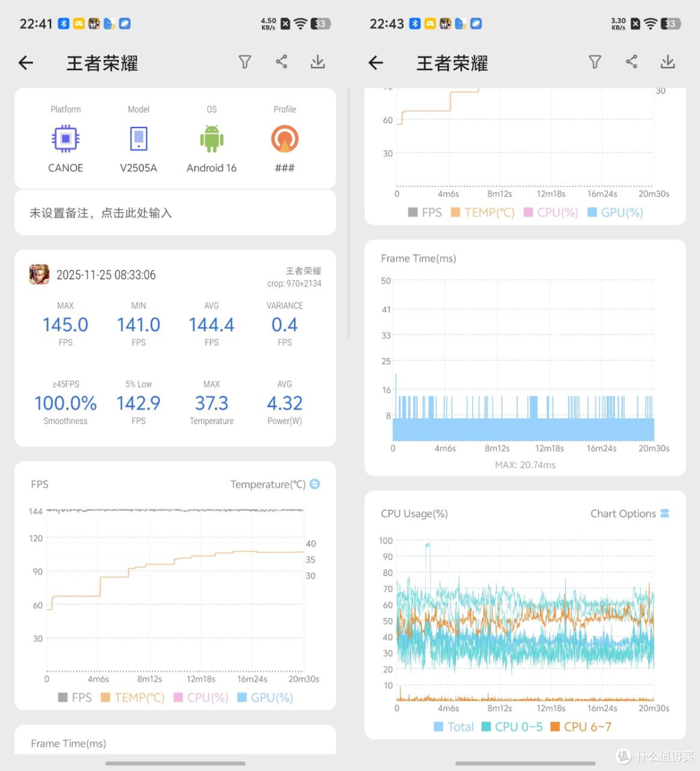Tap Bluetooth status icon in left status bar
This screenshot has width=700, height=771.
[64, 23]
